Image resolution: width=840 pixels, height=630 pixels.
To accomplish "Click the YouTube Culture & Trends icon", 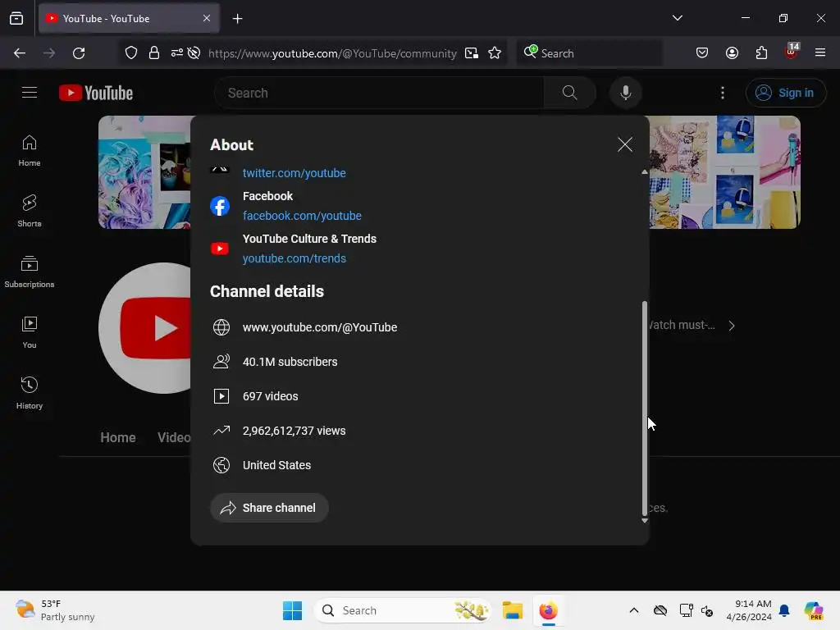I will point(220,249).
